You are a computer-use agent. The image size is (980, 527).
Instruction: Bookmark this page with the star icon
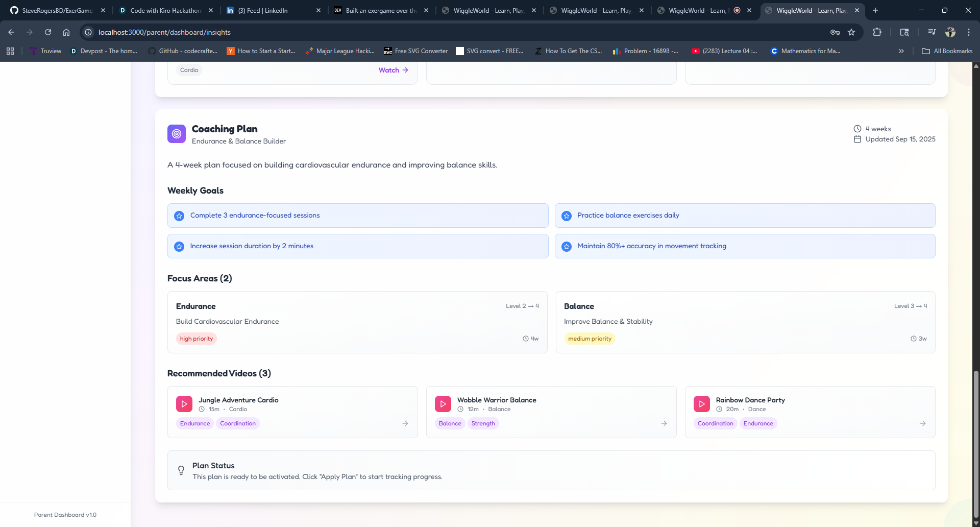pos(851,32)
